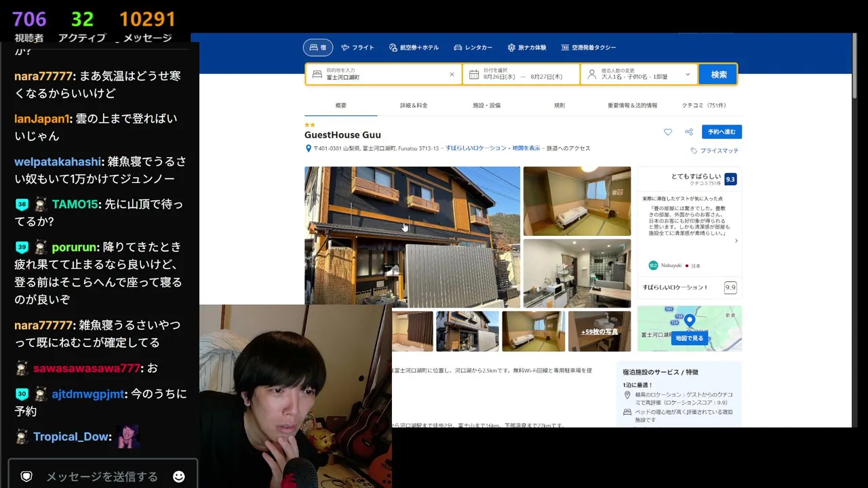Open the フライト (flights) category
The image size is (868, 488).
[358, 47]
